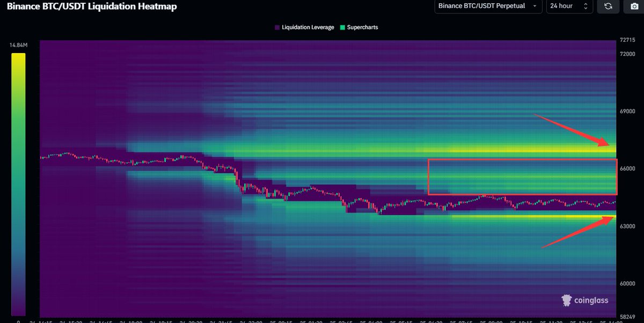
Task: Click the 63000 price axis label
Action: pyautogui.click(x=628, y=226)
